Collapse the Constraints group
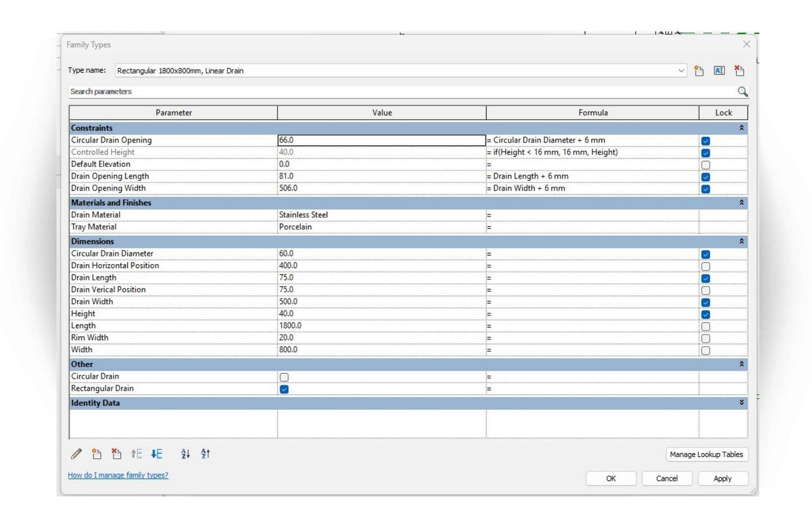The image size is (812, 525). pos(741,128)
